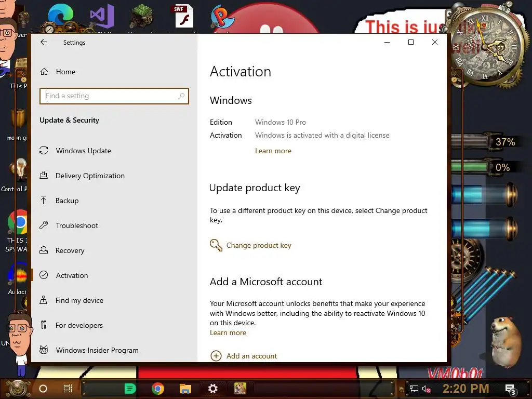Go back using the Settings back arrow
The width and height of the screenshot is (532, 399).
pos(44,42)
